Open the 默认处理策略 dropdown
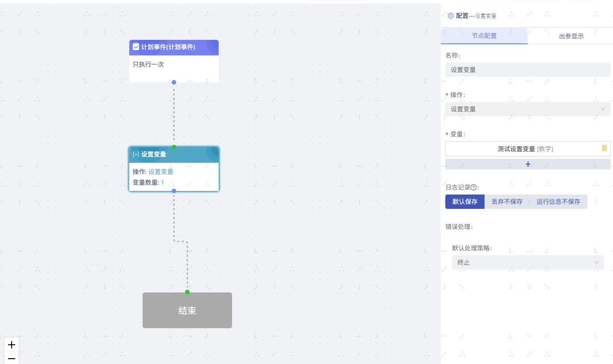The width and height of the screenshot is (613, 364). (528, 262)
